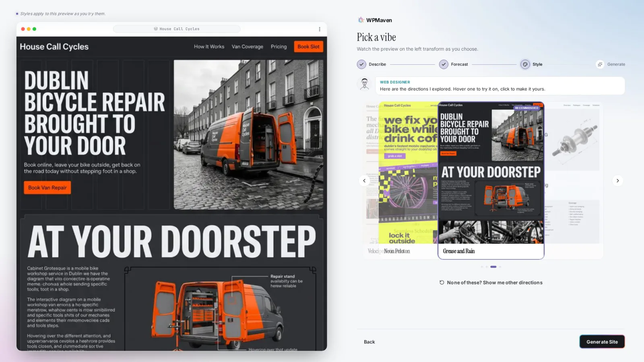
Task: Click the RECOMMENDED badge on style card
Action: pyautogui.click(x=526, y=108)
